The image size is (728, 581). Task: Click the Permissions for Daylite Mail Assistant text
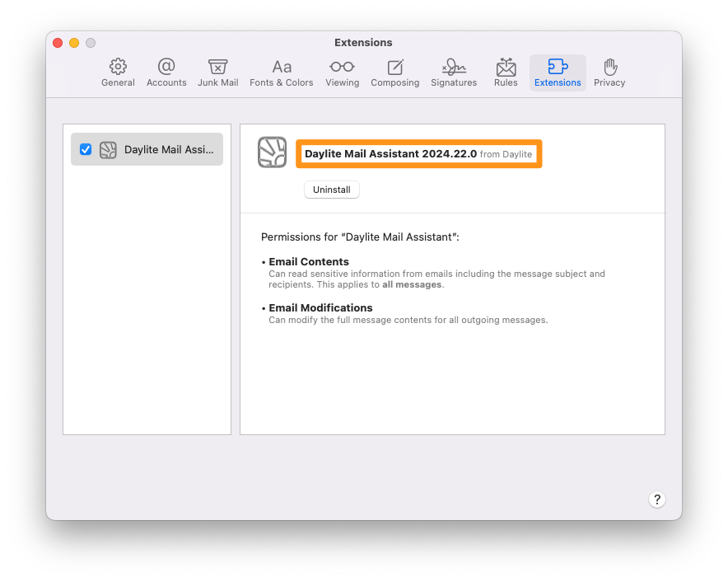tap(360, 237)
